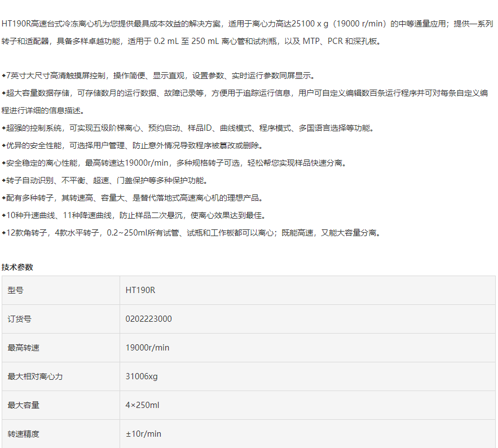The height and width of the screenshot is (448, 498).
Task: Click the order number 0202223000
Action: (148, 319)
